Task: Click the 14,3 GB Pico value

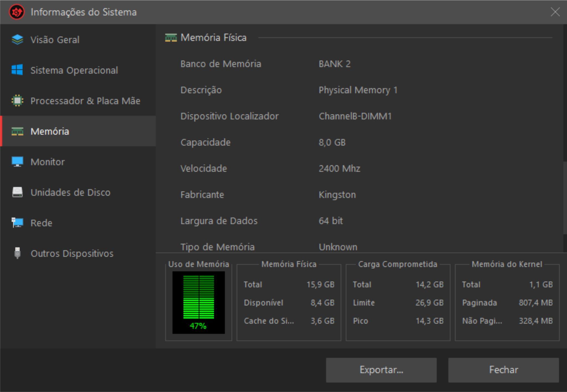Action: pyautogui.click(x=430, y=321)
